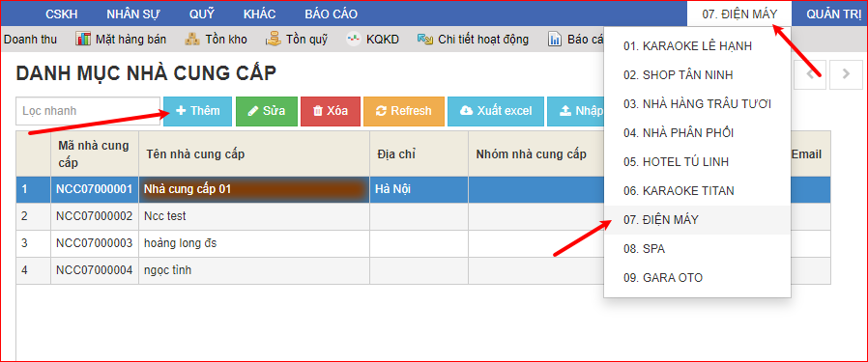Screen dimensions: 868x362
Task: Open the KHÁC menu
Action: click(260, 14)
